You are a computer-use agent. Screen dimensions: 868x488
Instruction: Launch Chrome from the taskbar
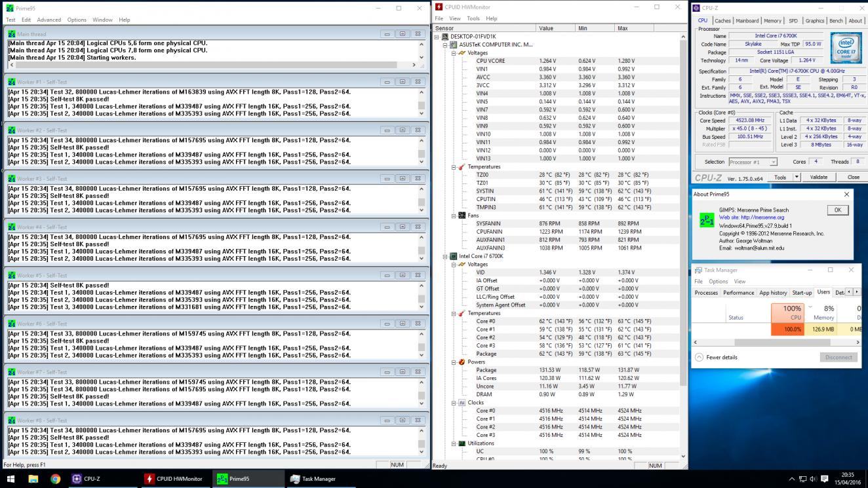[x=56, y=479]
